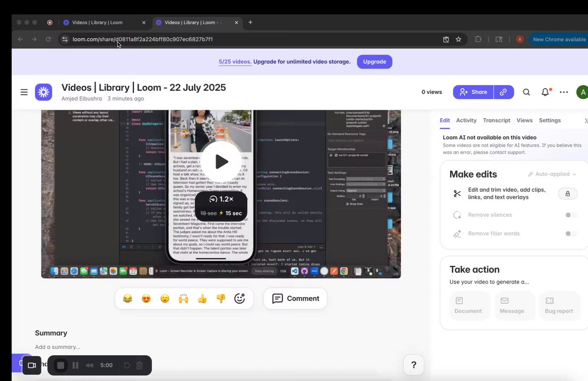Click the site information icon in address bar
Screen dimensions: 588x381
point(65,39)
